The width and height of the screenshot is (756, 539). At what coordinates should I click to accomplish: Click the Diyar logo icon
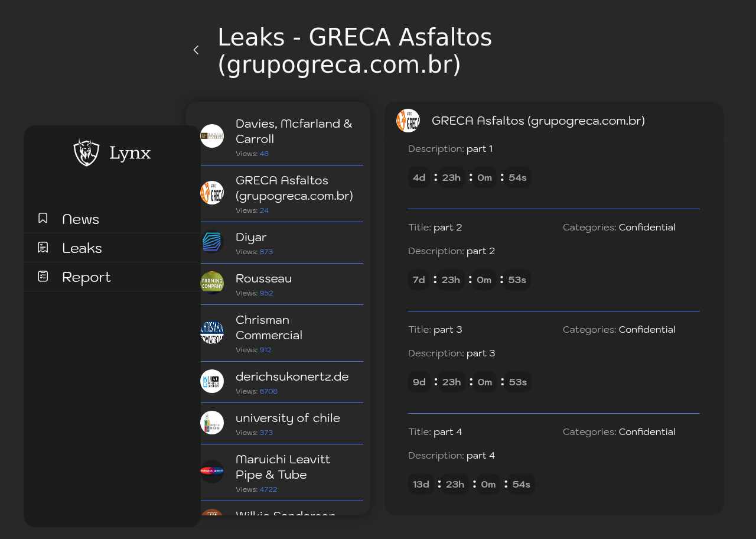[212, 242]
